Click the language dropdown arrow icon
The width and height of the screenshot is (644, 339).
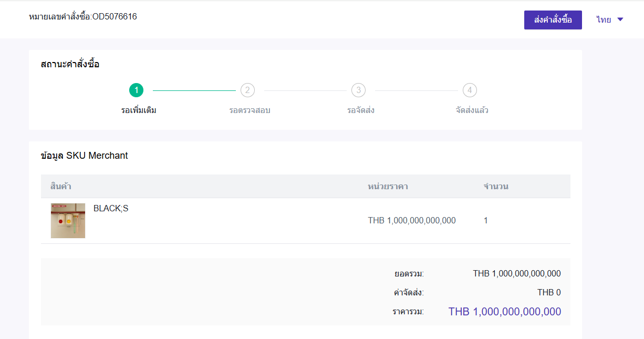[x=620, y=19]
